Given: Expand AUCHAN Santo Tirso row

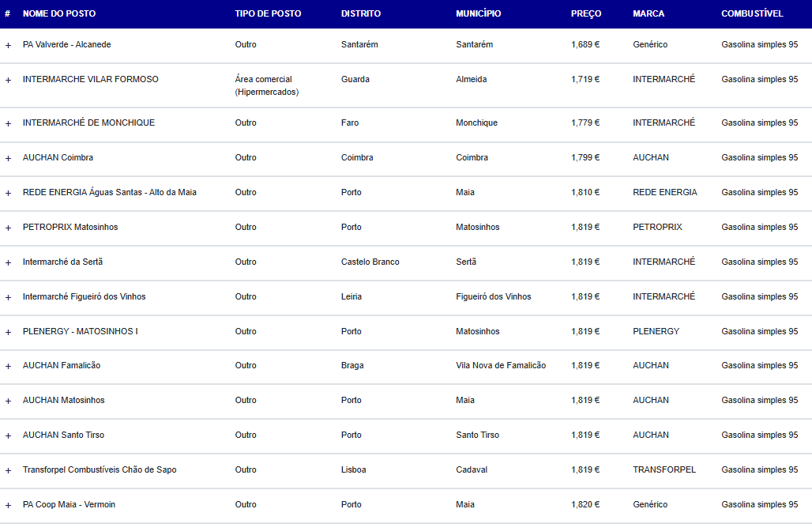Looking at the screenshot, I should [x=8, y=436].
